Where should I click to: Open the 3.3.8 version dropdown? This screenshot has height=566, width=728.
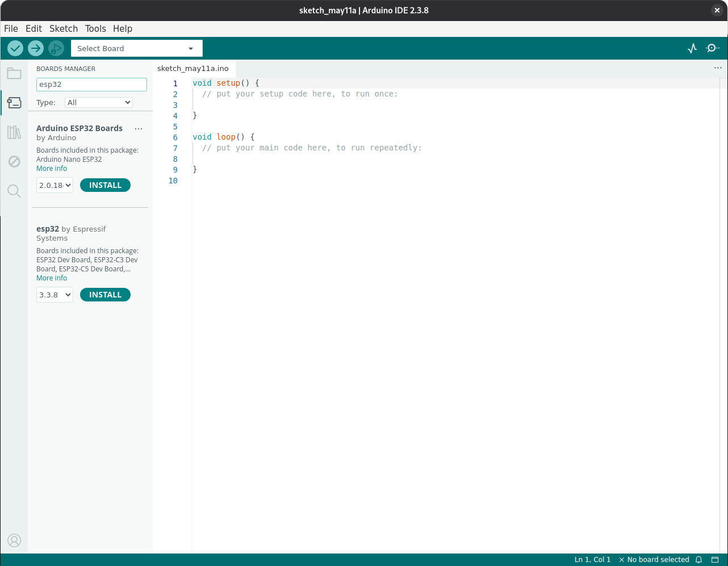coord(55,295)
